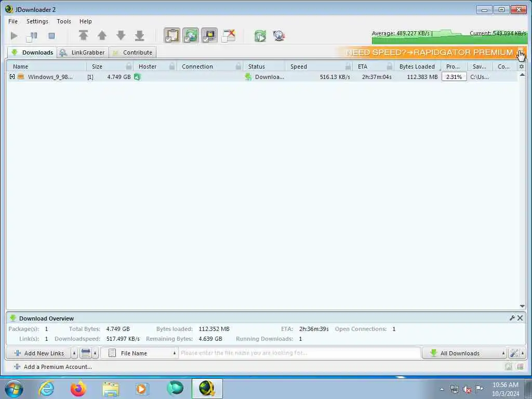The width and height of the screenshot is (532, 399).
Task: Click the C:\Us... save path cell
Action: click(x=480, y=77)
